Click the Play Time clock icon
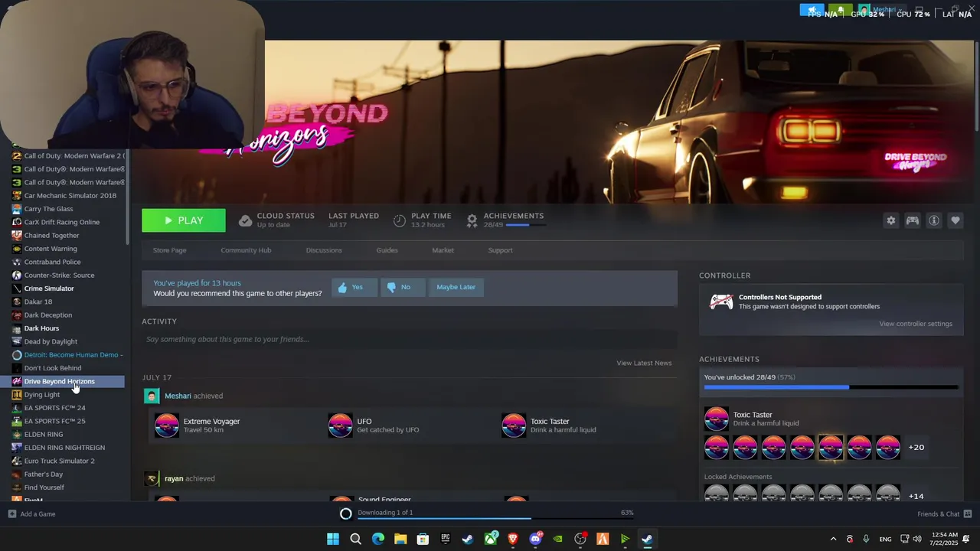 pyautogui.click(x=399, y=220)
